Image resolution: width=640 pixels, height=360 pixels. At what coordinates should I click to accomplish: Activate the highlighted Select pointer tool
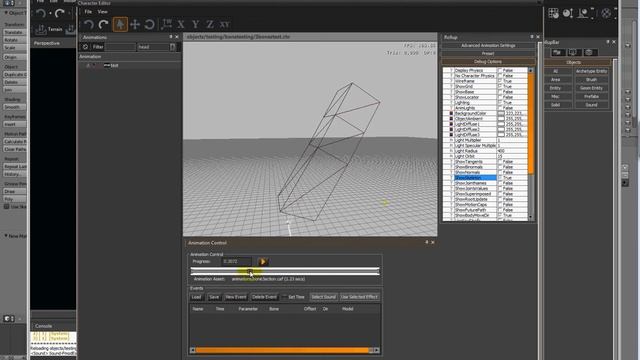coord(120,24)
